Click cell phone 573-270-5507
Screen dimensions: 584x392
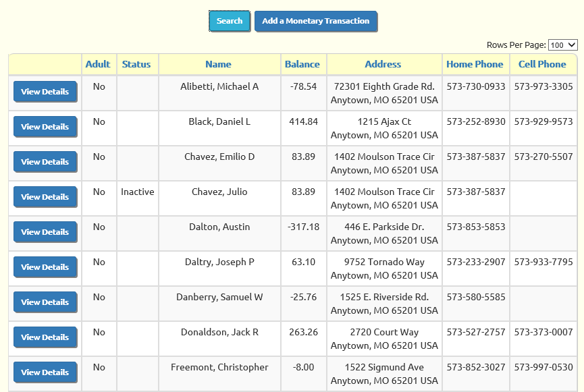543,157
